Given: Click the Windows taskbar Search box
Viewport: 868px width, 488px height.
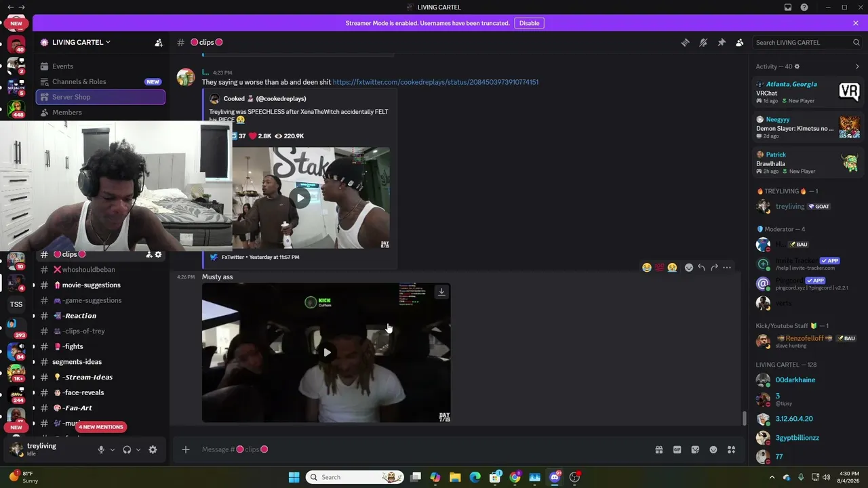Looking at the screenshot, I should pos(355,477).
